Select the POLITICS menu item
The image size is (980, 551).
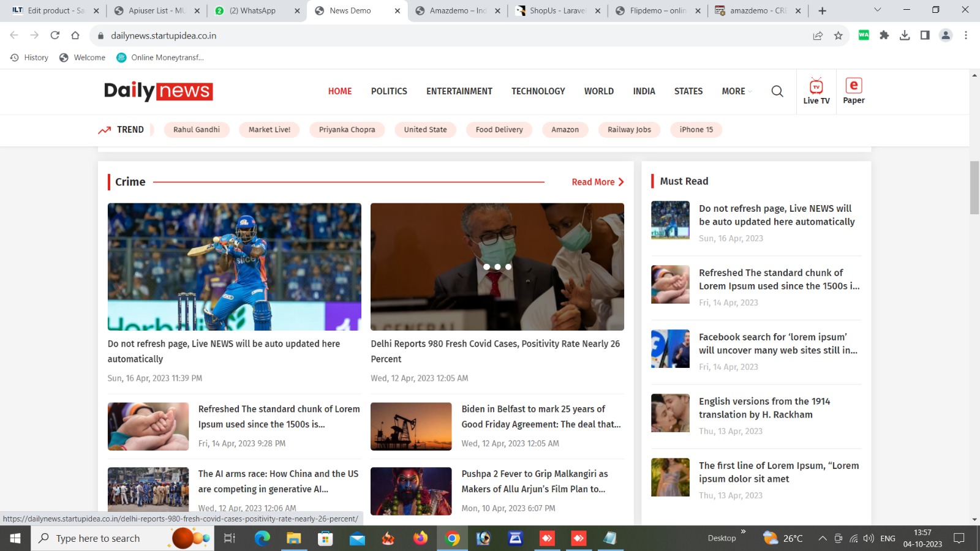[x=389, y=91]
